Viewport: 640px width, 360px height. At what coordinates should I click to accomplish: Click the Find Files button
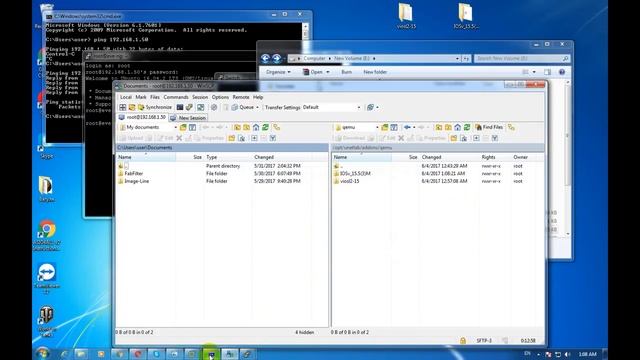(x=489, y=127)
